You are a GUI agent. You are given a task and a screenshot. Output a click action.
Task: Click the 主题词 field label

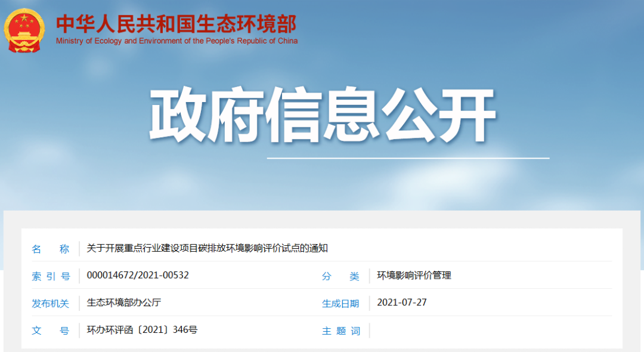pos(340,331)
